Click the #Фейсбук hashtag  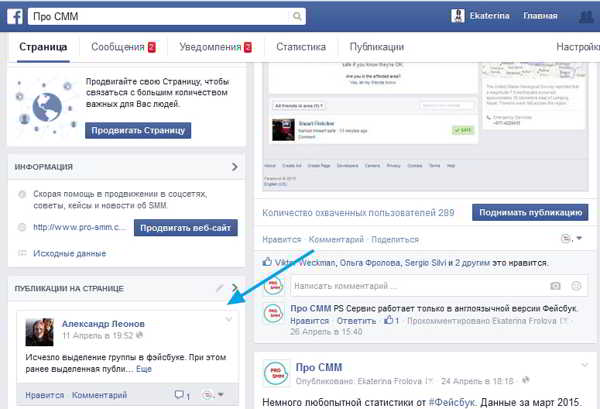click(x=452, y=402)
